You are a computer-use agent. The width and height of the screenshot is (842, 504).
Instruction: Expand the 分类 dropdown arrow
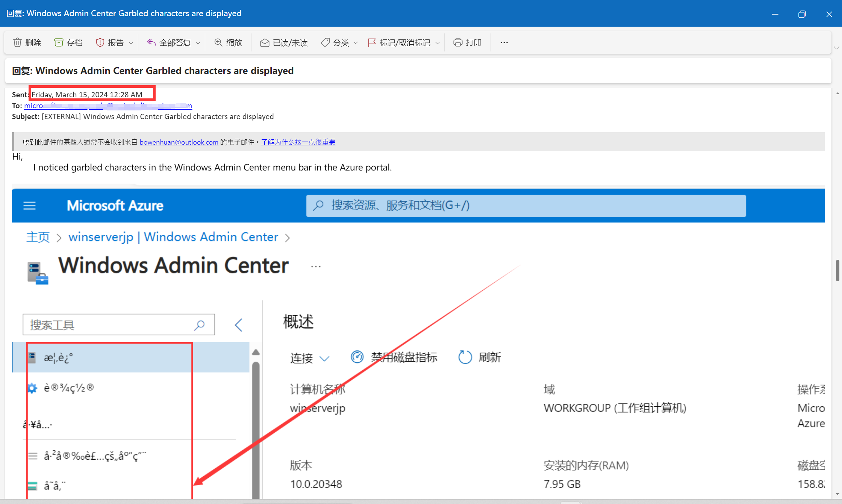click(356, 43)
